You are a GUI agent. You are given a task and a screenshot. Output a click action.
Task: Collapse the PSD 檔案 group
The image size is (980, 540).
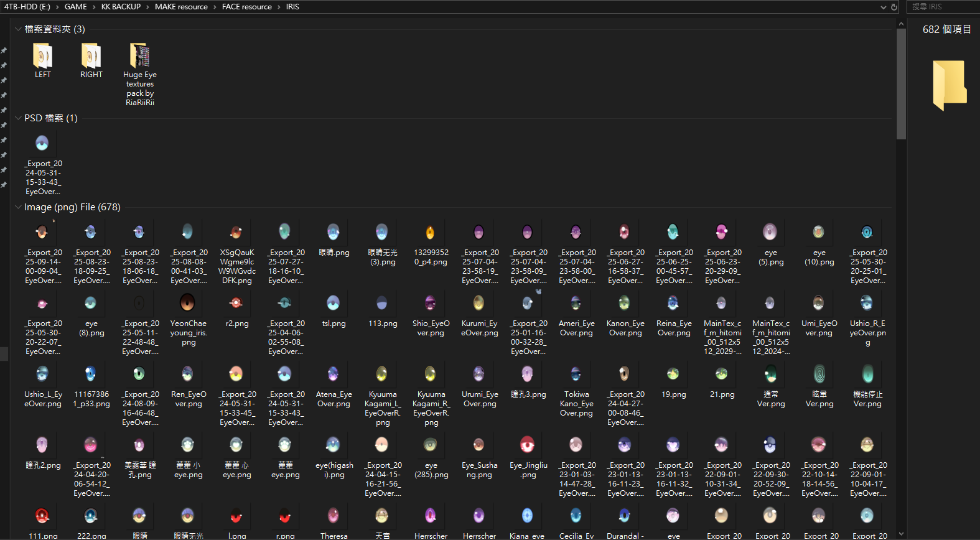click(18, 118)
